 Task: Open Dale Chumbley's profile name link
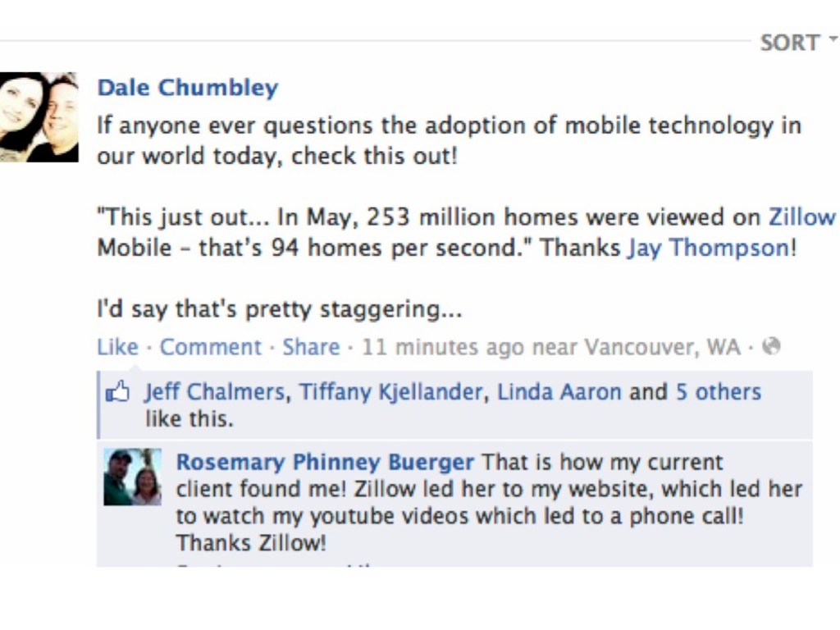coord(187,88)
